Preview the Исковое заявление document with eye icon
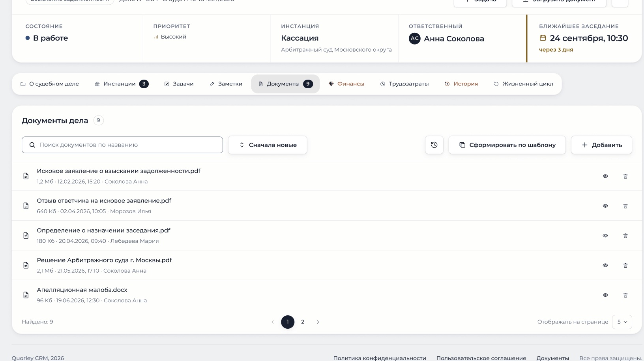The image size is (644, 361). tap(605, 176)
